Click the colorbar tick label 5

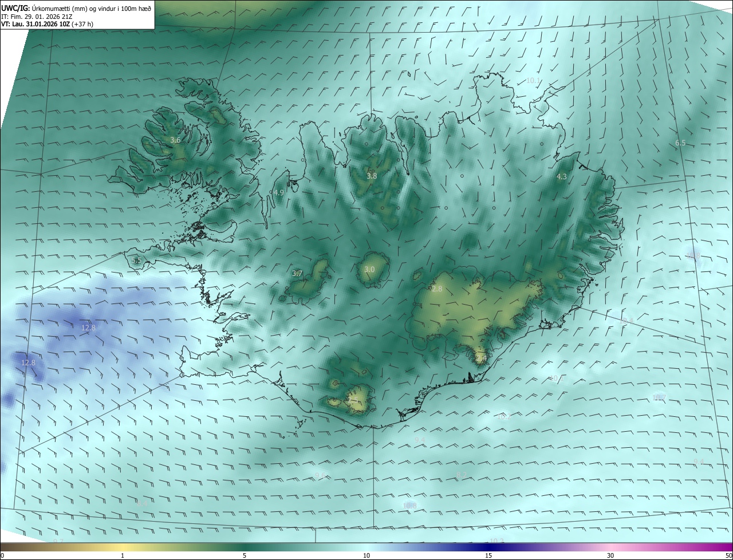[245, 555]
